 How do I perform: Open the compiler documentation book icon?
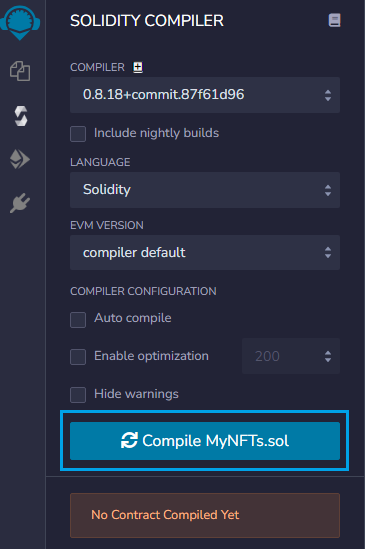click(335, 20)
